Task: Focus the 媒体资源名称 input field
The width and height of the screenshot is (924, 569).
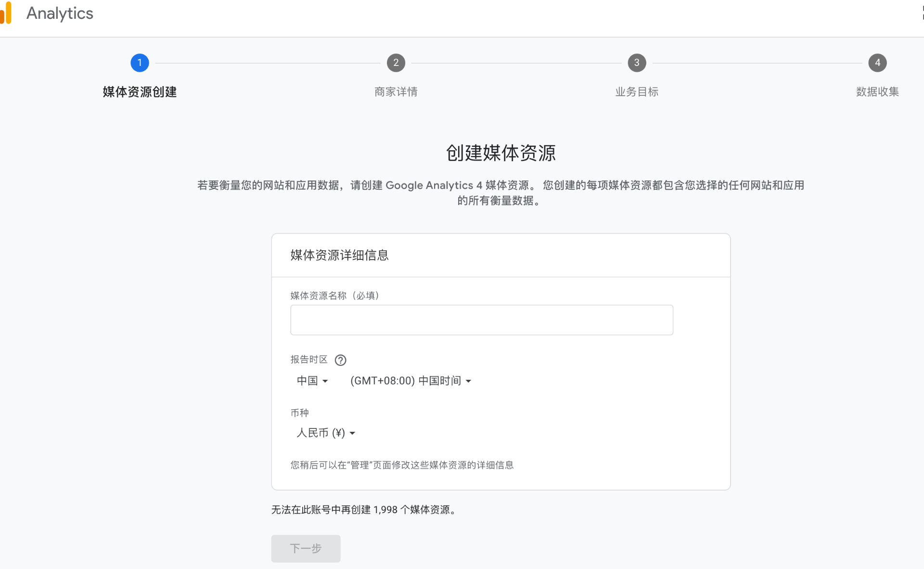Action: click(481, 320)
